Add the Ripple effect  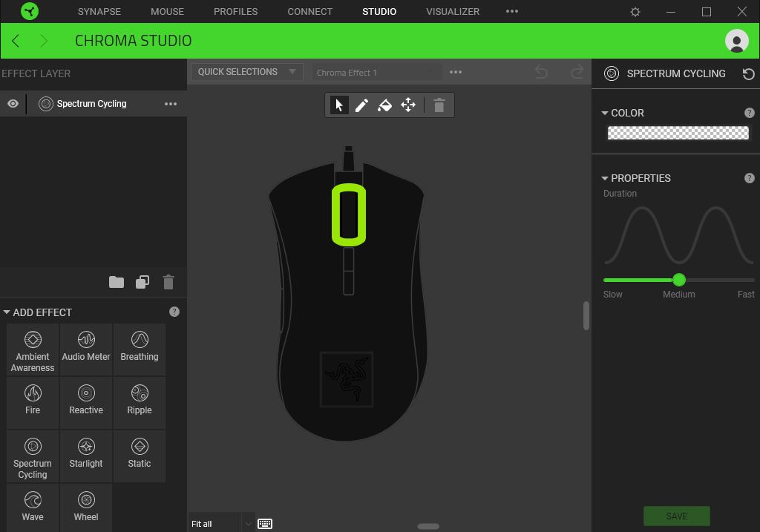[x=139, y=403]
